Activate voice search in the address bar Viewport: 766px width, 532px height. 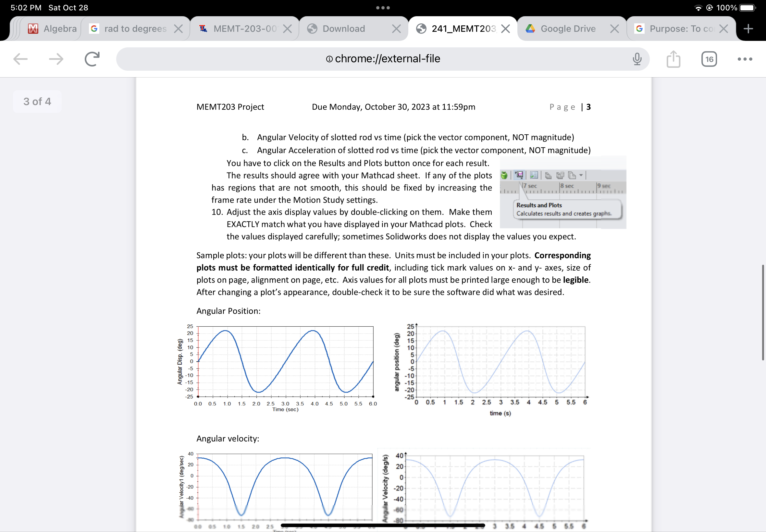(636, 59)
